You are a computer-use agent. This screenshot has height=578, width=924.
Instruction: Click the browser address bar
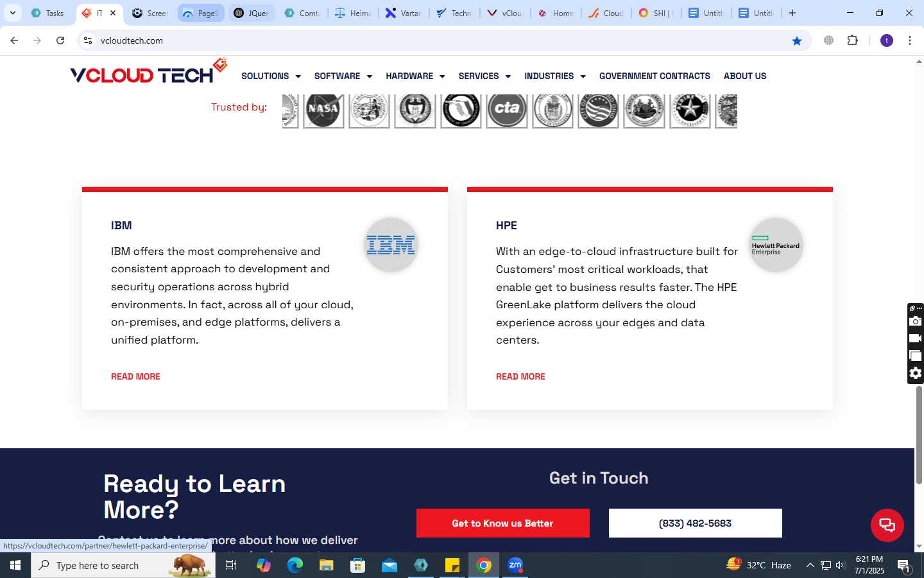tap(443, 40)
